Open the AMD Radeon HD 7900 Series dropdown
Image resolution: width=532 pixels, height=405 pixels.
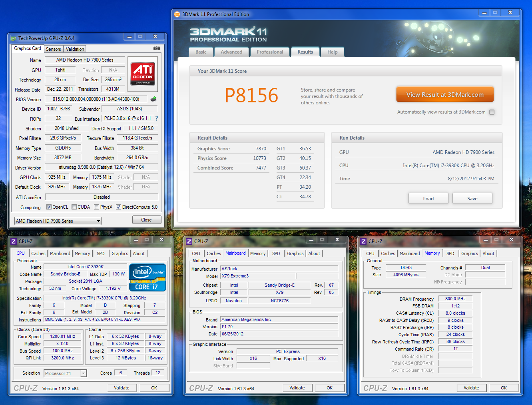coord(58,221)
